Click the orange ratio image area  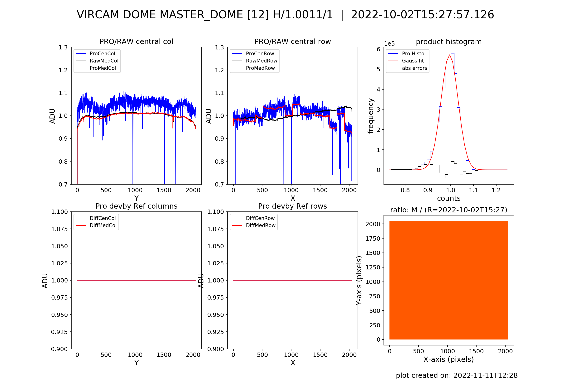(x=448, y=280)
